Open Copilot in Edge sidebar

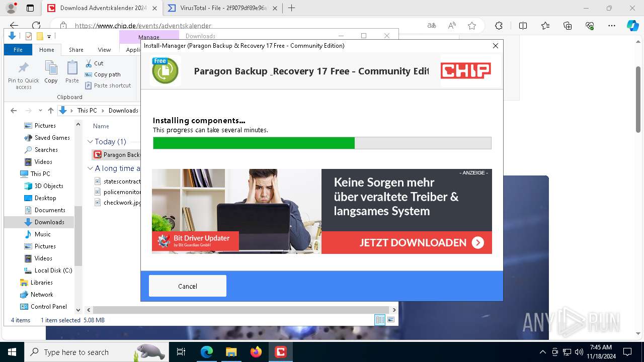coord(632,26)
